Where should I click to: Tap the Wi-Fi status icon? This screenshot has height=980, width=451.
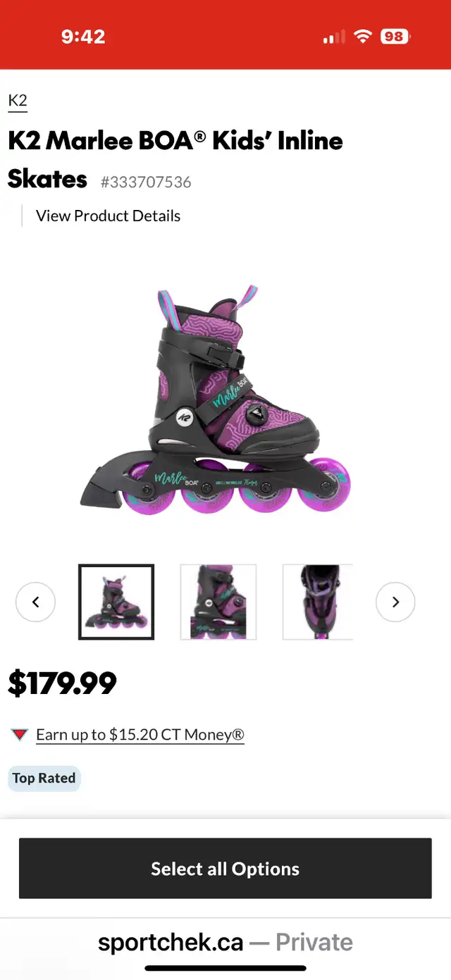click(x=363, y=37)
